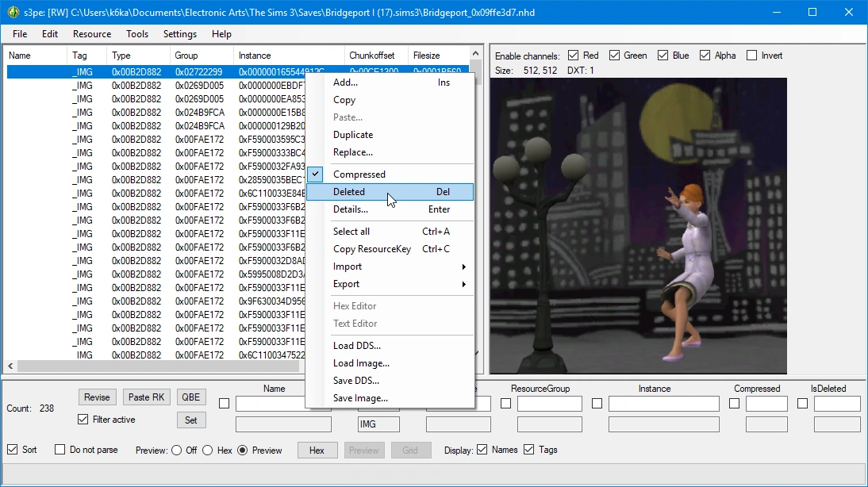Enable the Invert checkbox

click(x=751, y=56)
